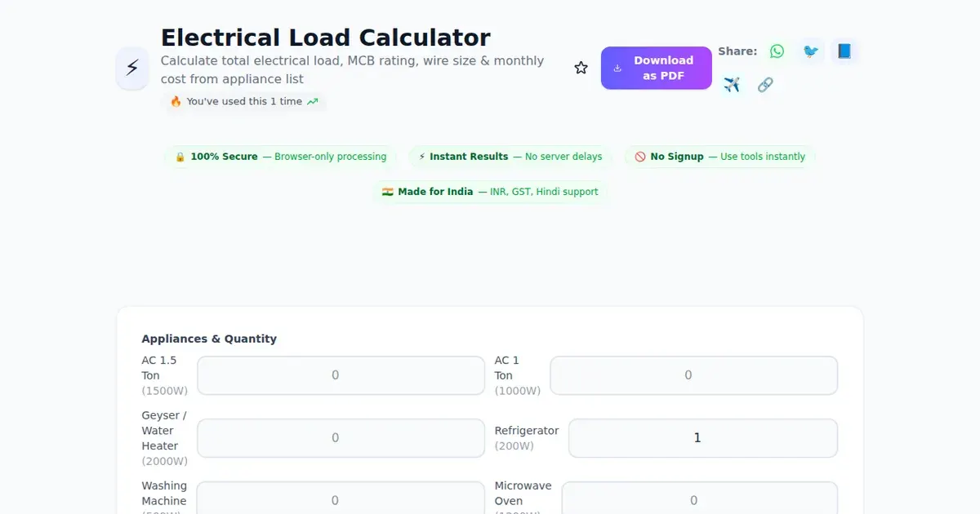Click the Share: label
Image resolution: width=980 pixels, height=514 pixels.
coord(737,51)
